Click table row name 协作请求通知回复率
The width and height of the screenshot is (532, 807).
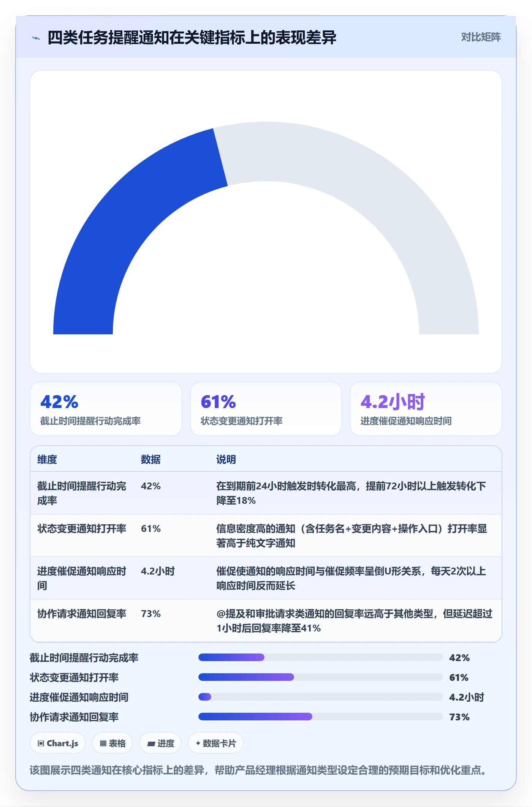tap(82, 614)
